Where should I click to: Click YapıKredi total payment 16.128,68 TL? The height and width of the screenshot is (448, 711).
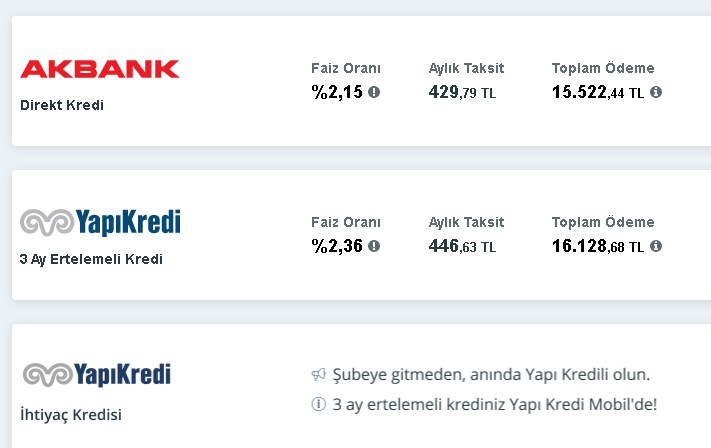[x=598, y=247]
